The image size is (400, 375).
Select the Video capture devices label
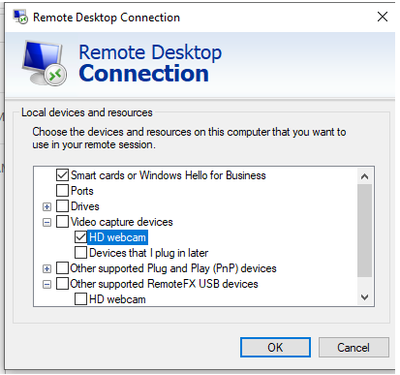tap(122, 222)
